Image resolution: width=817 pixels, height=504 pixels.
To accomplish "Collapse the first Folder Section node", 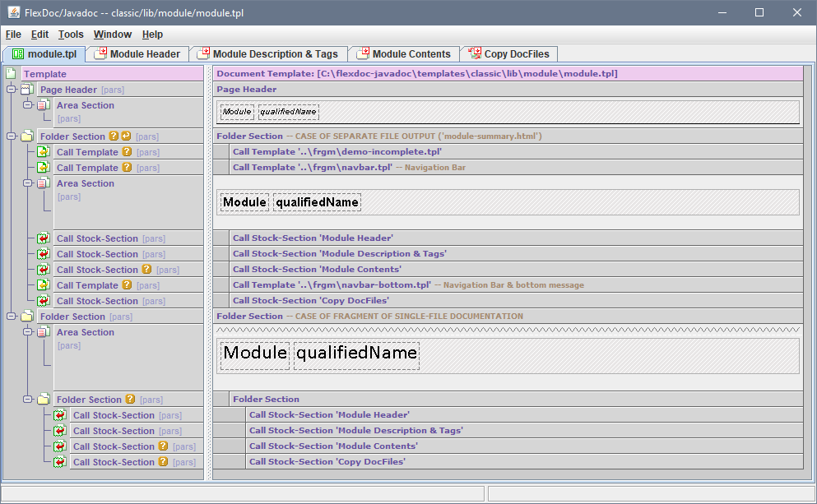I will [11, 136].
